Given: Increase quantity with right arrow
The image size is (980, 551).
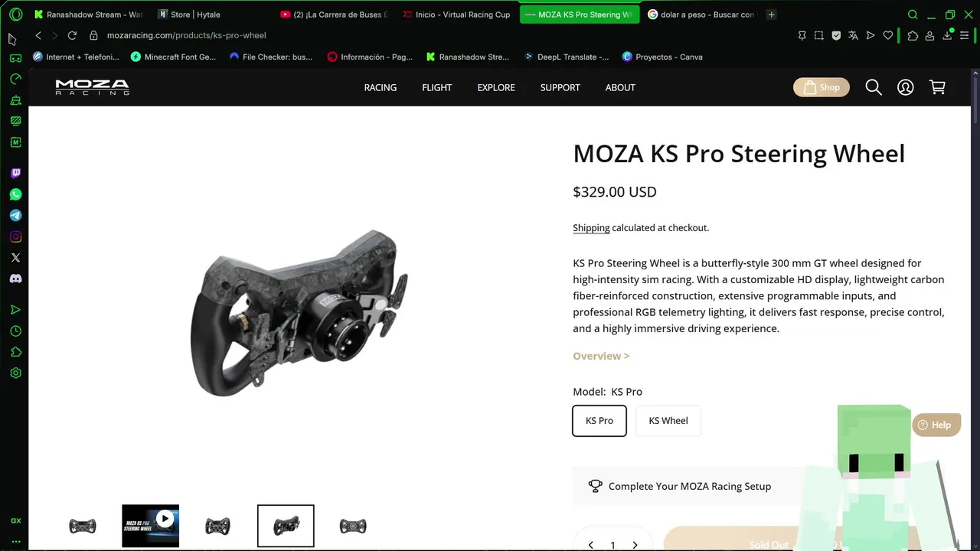Looking at the screenshot, I should (x=635, y=545).
